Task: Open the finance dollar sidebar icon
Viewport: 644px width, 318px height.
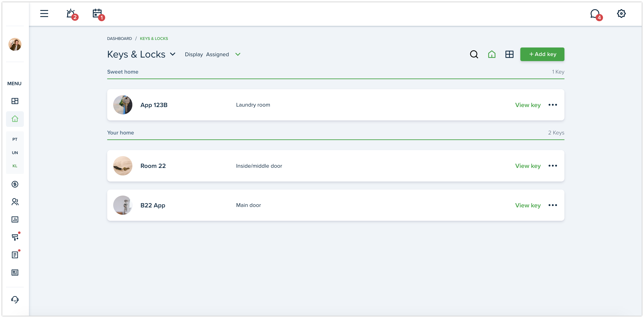Action: 15,184
